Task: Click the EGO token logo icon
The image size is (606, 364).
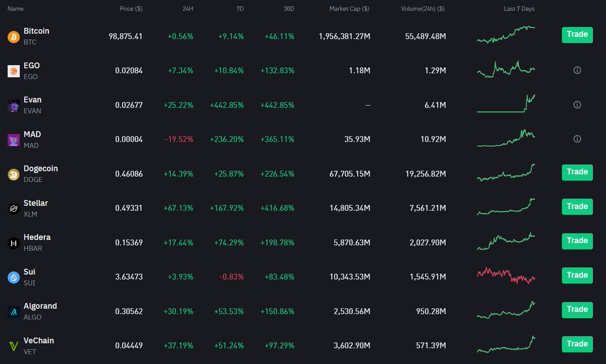Action: (x=14, y=71)
